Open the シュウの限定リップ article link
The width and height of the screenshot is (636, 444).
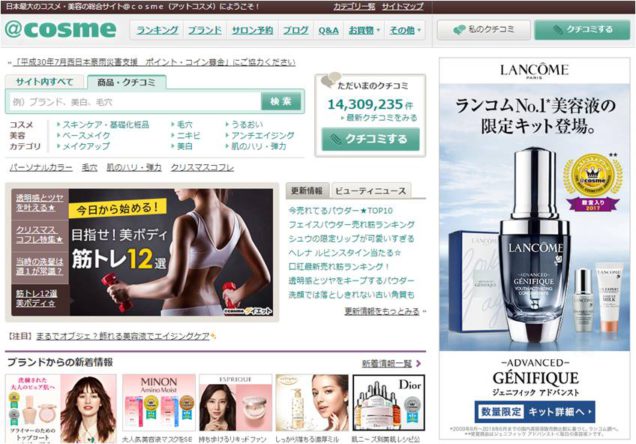pyautogui.click(x=351, y=238)
